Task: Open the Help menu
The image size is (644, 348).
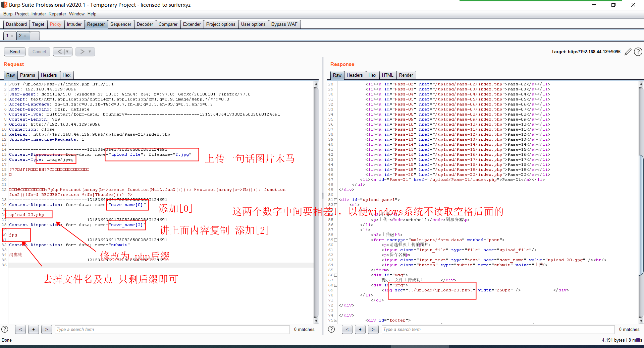Action: pyautogui.click(x=92, y=14)
